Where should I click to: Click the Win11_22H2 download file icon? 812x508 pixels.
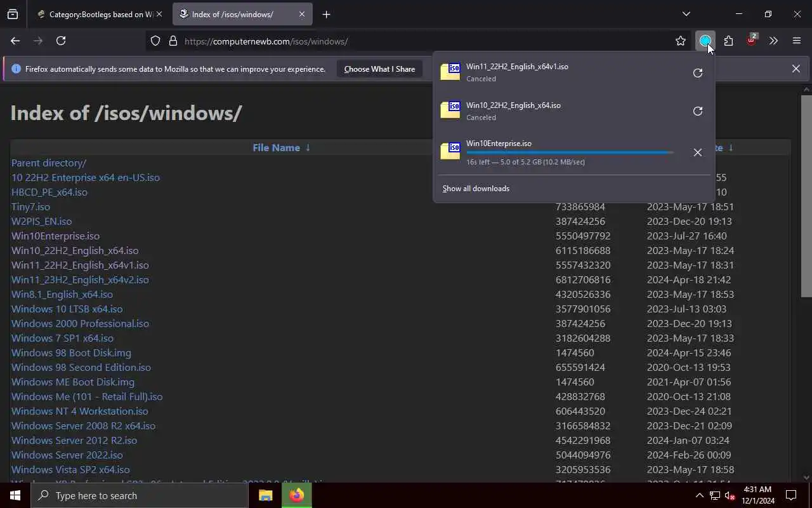pyautogui.click(x=450, y=71)
